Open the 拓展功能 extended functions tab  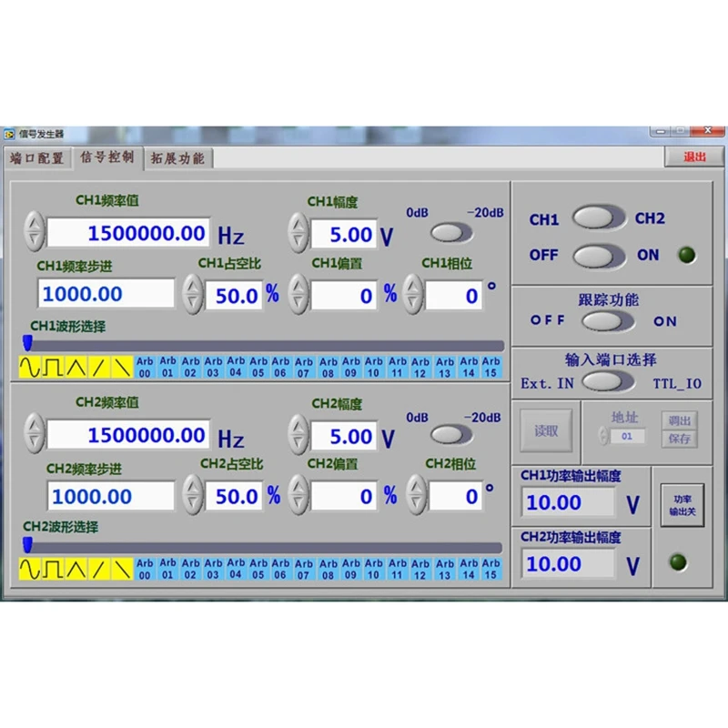tap(177, 158)
